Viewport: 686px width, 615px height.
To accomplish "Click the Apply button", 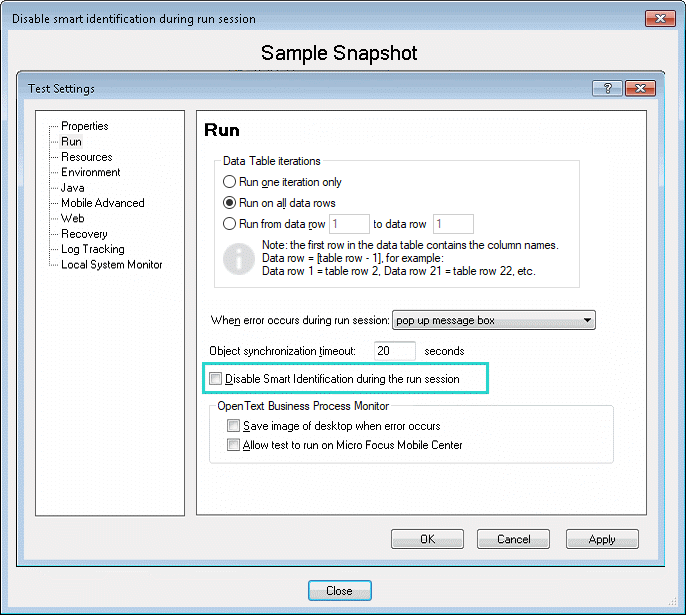I will click(x=601, y=539).
